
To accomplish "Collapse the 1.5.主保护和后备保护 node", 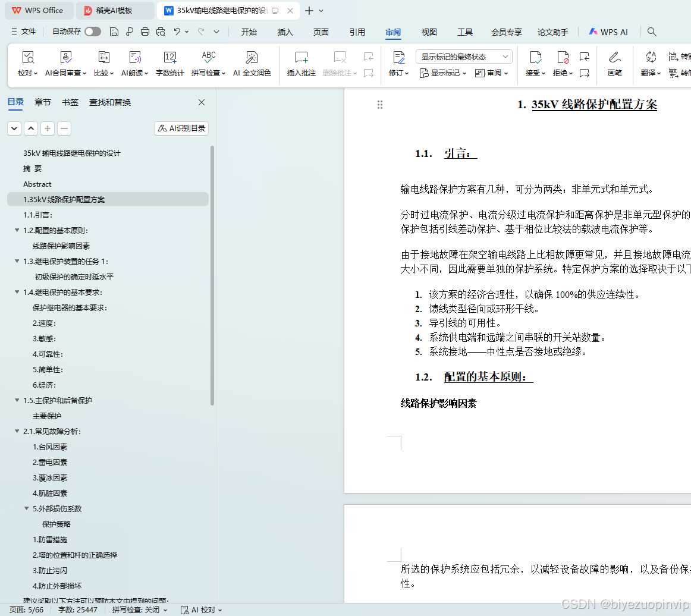I will 17,400.
